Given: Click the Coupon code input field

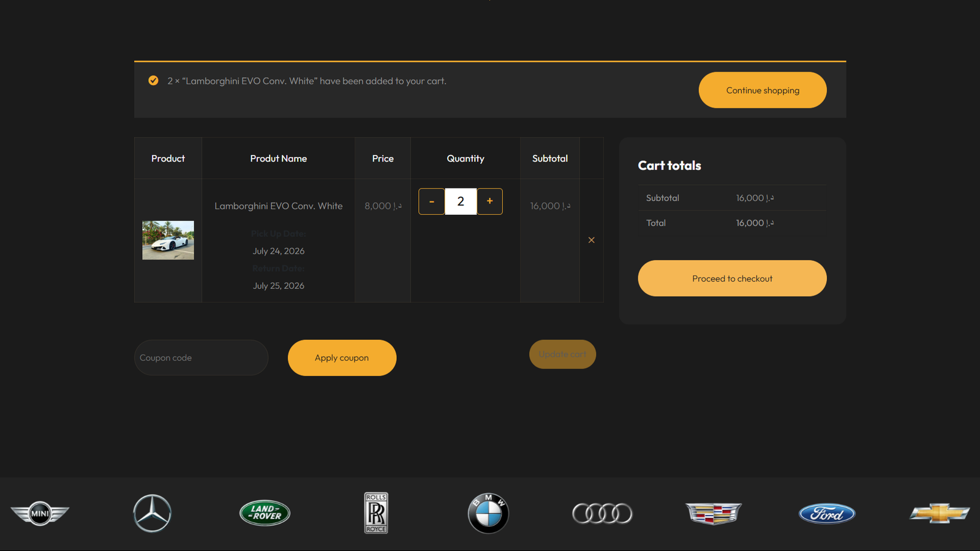Looking at the screenshot, I should coord(202,358).
